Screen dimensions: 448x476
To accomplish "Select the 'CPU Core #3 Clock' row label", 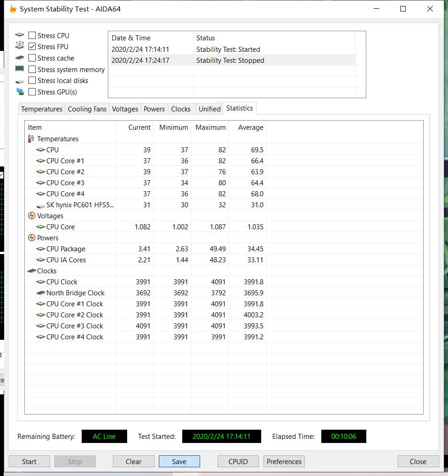I will (x=75, y=326).
